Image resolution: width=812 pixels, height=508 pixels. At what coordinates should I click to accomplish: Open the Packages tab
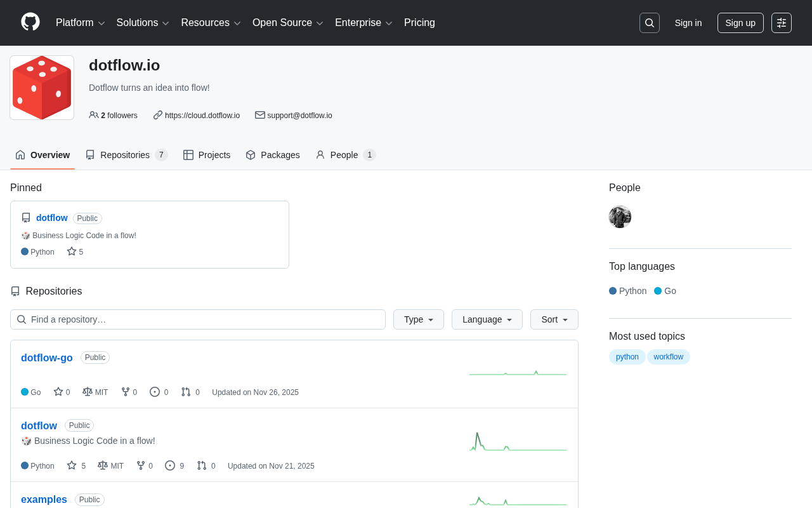click(x=273, y=155)
